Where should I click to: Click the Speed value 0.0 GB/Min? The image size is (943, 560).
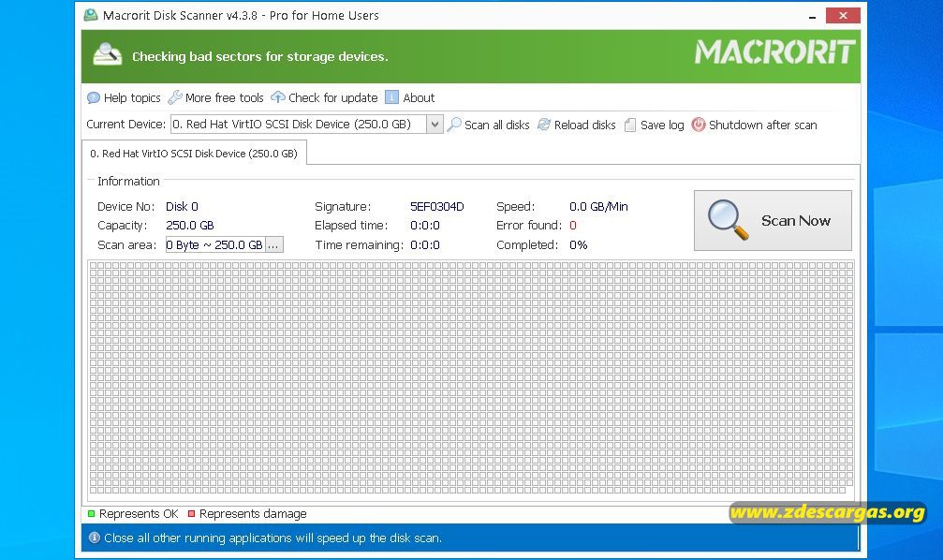(598, 207)
